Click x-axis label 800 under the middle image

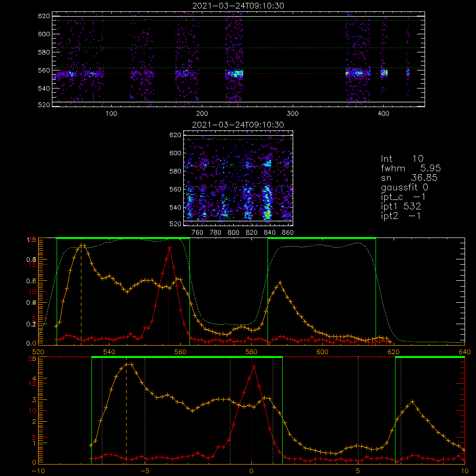click(233, 233)
